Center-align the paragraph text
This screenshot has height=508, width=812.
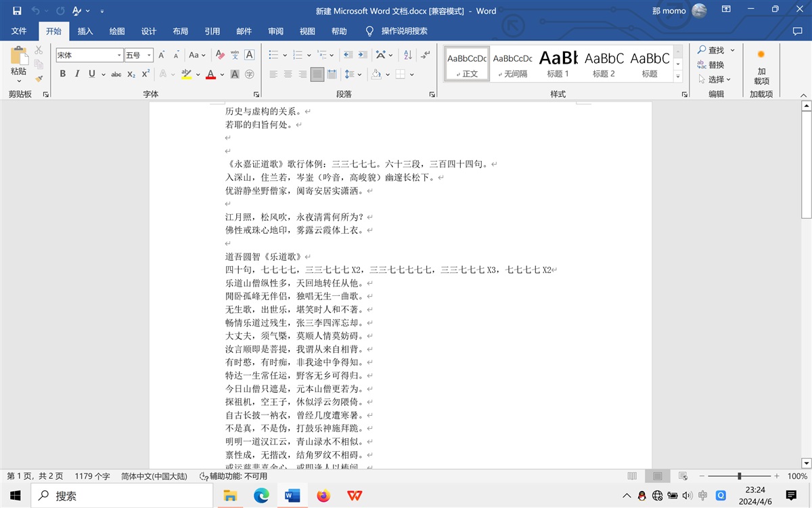pos(288,75)
